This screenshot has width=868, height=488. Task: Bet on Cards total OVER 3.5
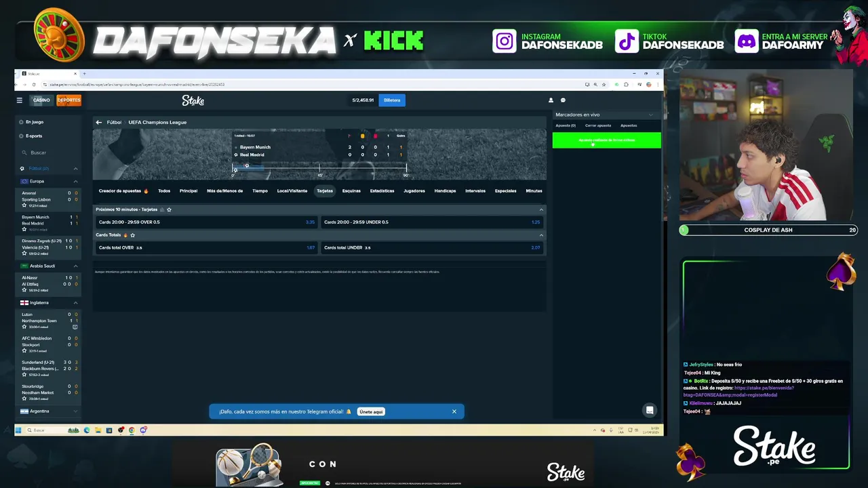click(x=207, y=247)
